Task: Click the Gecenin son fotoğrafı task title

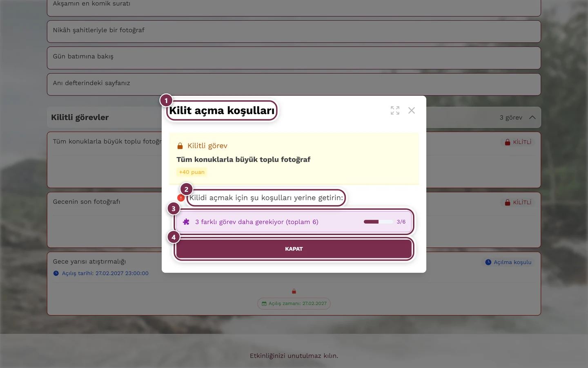Action: pyautogui.click(x=87, y=202)
